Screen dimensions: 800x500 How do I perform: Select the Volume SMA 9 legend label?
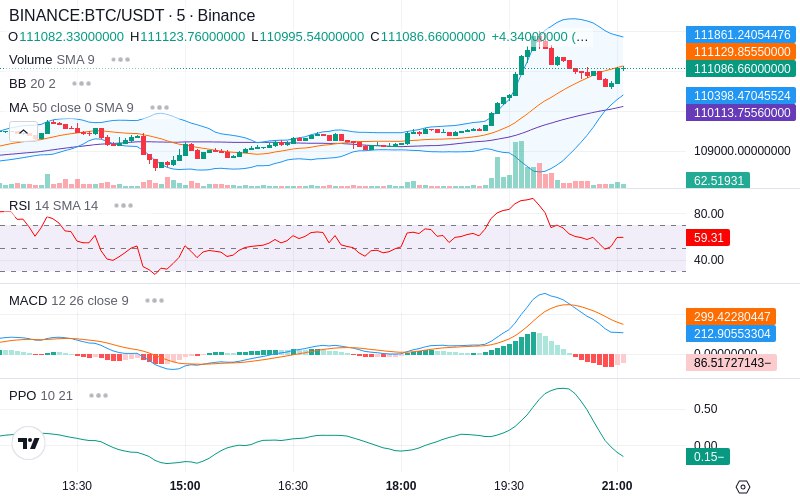click(x=52, y=60)
